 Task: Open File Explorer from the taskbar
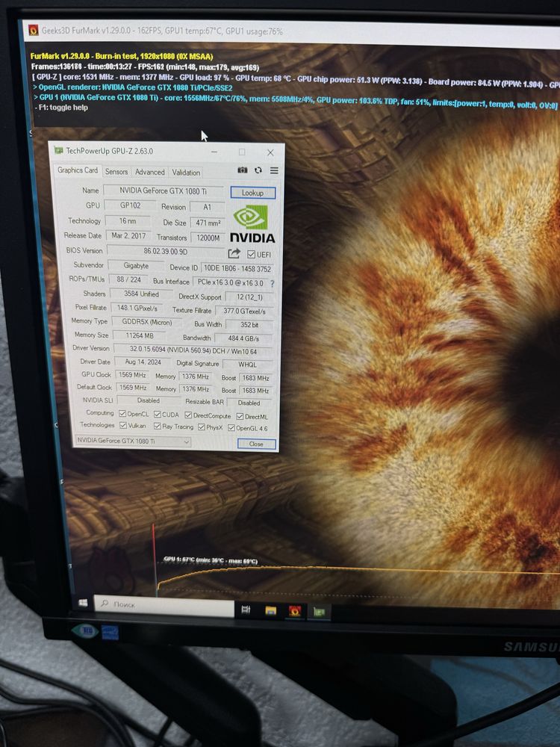pos(270,610)
